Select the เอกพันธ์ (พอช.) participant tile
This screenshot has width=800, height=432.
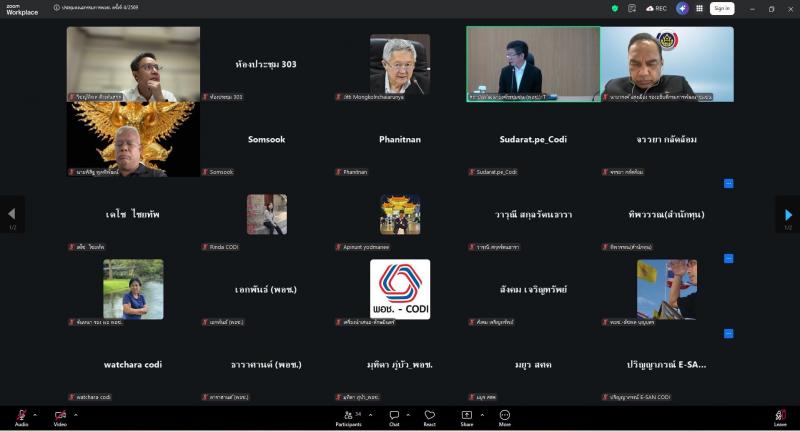coord(266,289)
